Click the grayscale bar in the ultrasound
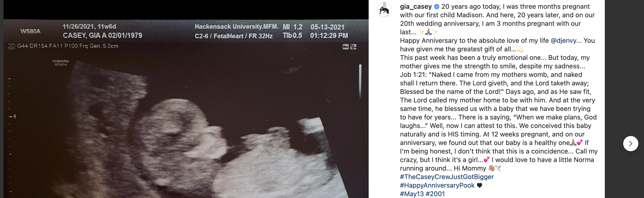The image size is (644, 198). (x=360, y=81)
